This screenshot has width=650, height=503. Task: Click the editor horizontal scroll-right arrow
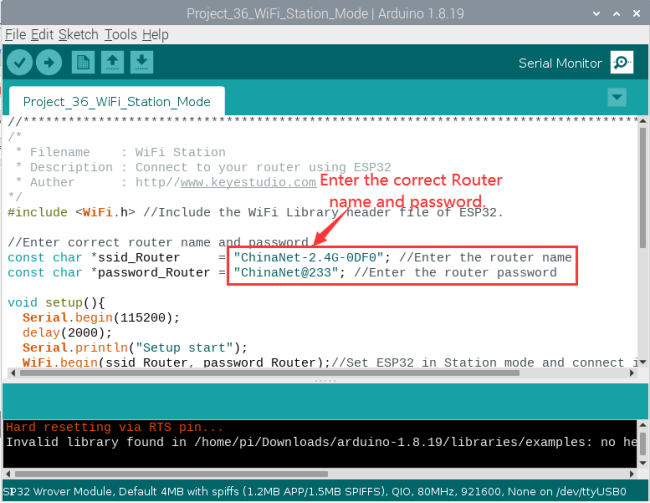(x=632, y=373)
